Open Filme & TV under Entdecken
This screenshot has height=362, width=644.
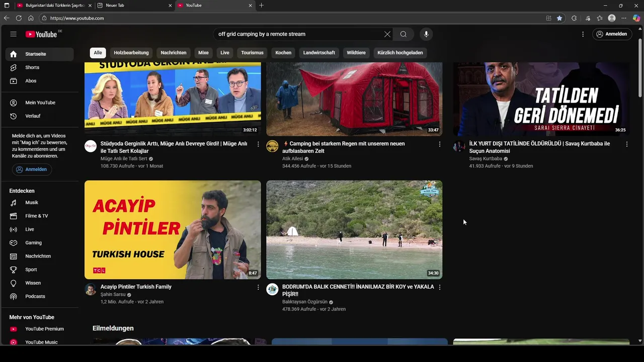40,216
